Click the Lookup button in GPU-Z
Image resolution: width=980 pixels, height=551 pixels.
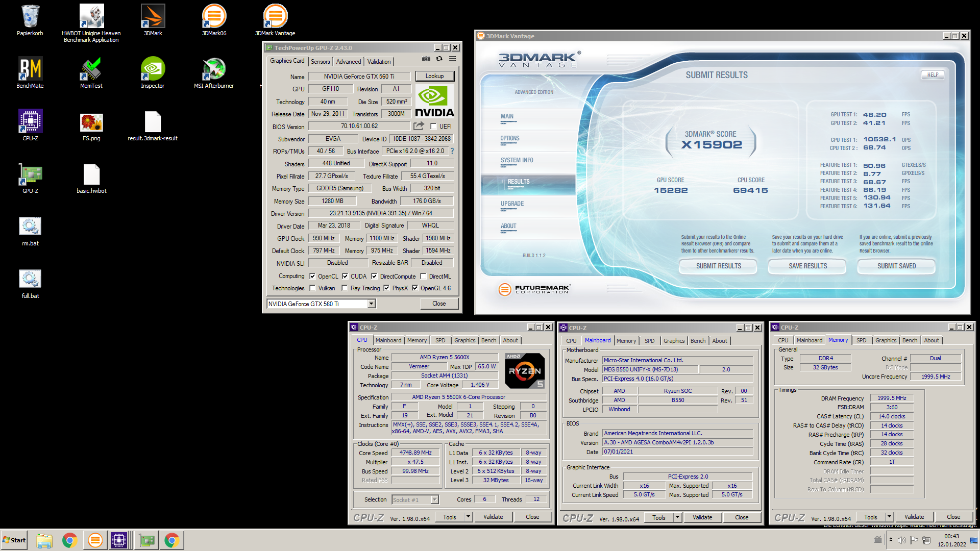[434, 76]
